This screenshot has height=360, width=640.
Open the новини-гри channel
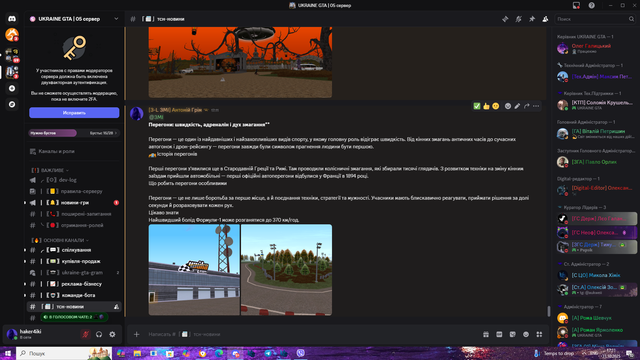click(x=74, y=203)
